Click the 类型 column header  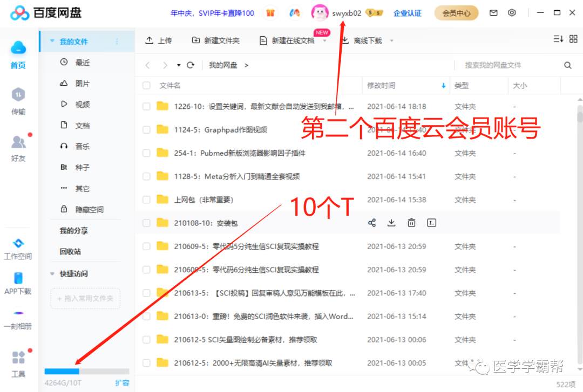(462, 85)
